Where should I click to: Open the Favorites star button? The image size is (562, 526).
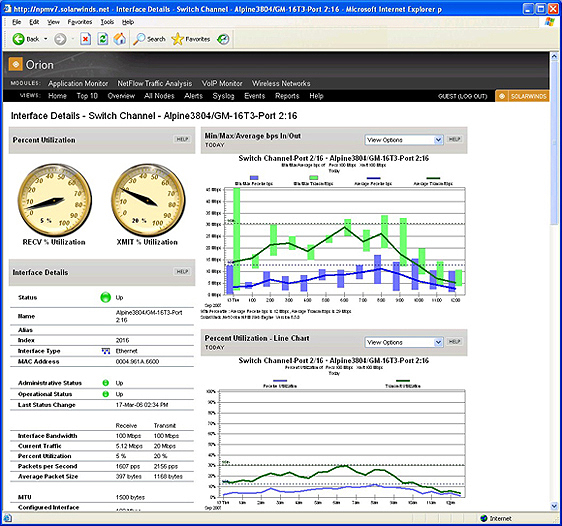[x=191, y=39]
